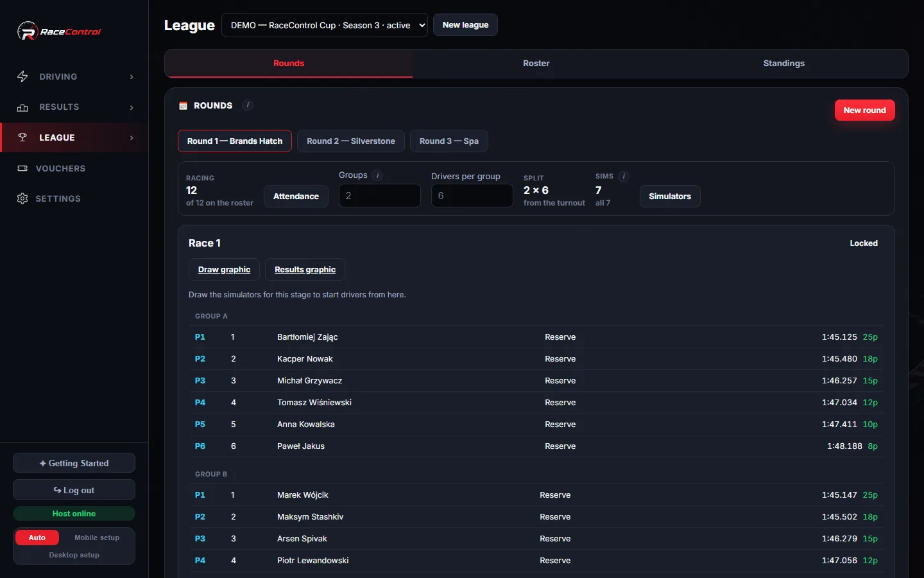The image size is (924, 578).
Task: Switch to the Standings tab
Action: [x=784, y=63]
